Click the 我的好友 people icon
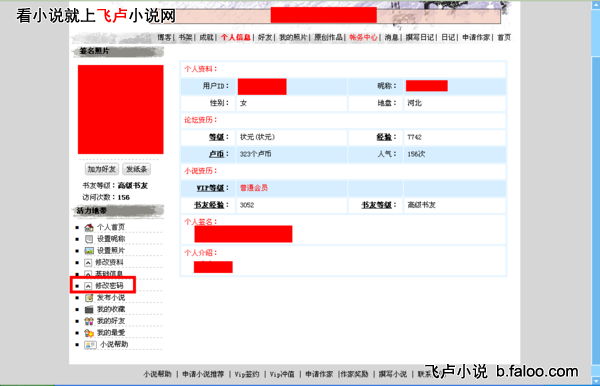The height and width of the screenshot is (386, 600). click(89, 321)
